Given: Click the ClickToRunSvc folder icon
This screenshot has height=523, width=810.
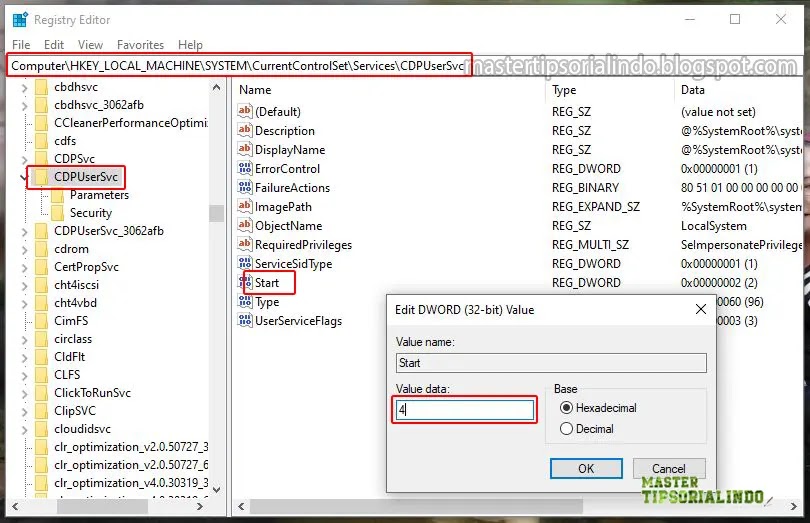Looking at the screenshot, I should click(42, 393).
